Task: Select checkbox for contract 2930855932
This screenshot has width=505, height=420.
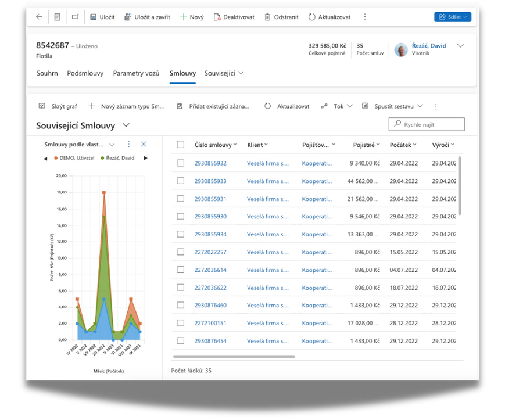Action: 181,163
